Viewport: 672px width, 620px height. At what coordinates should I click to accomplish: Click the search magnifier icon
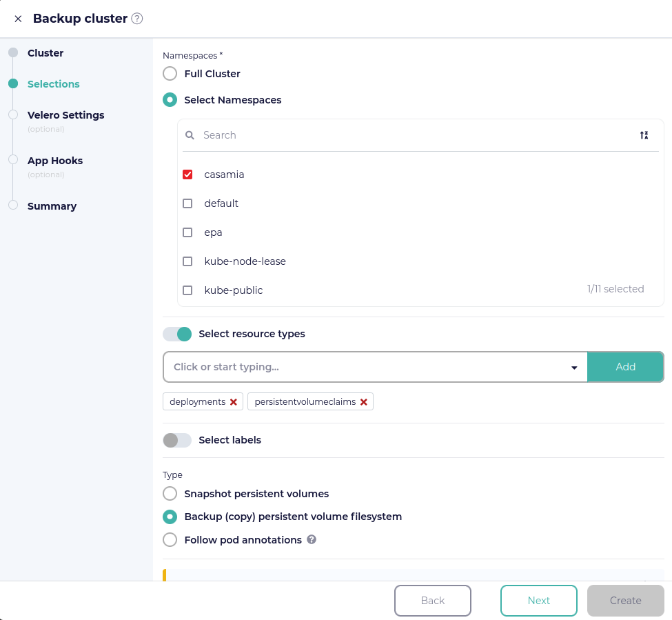(190, 135)
